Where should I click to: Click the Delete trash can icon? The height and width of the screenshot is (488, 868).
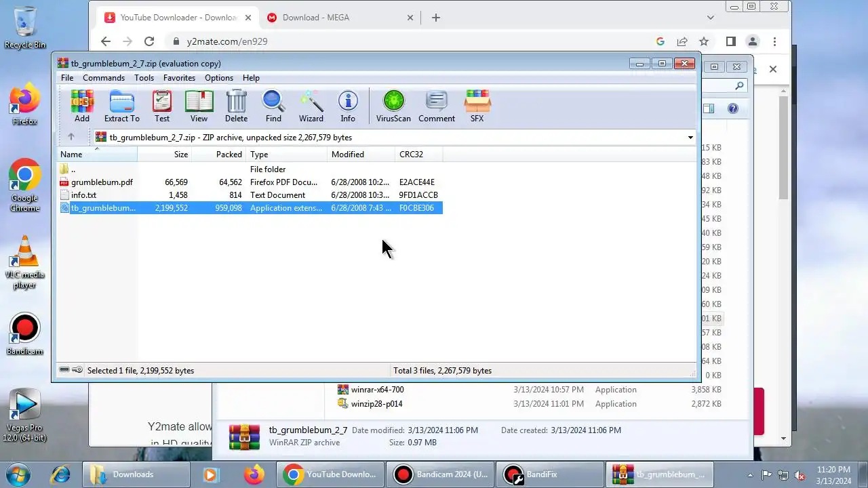pyautogui.click(x=236, y=106)
